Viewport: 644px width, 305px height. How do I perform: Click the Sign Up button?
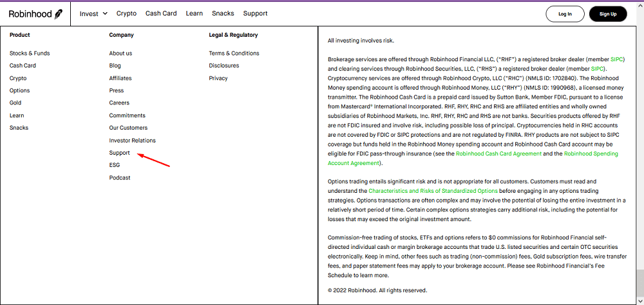(608, 14)
